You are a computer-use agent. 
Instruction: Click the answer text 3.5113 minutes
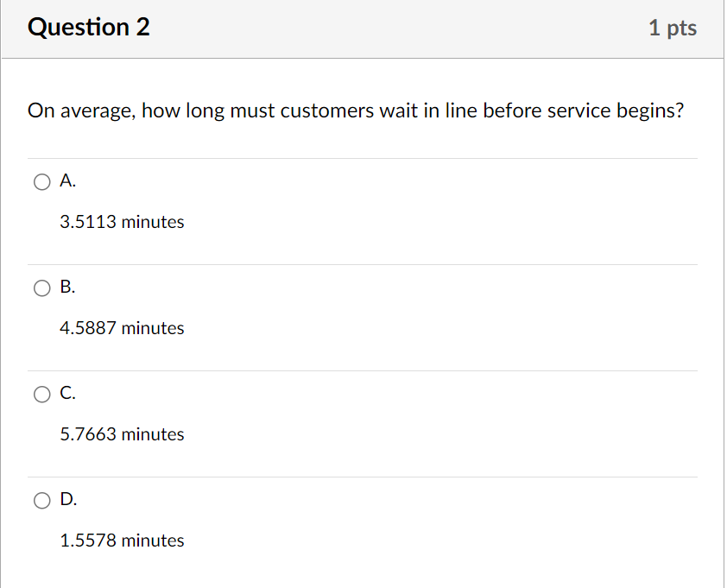pos(122,222)
